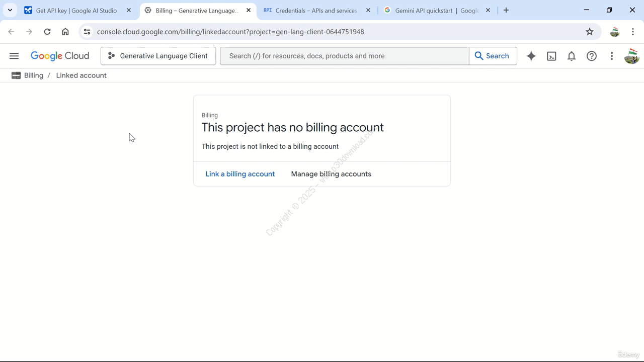
Task: Reload the current page
Action: point(47,32)
